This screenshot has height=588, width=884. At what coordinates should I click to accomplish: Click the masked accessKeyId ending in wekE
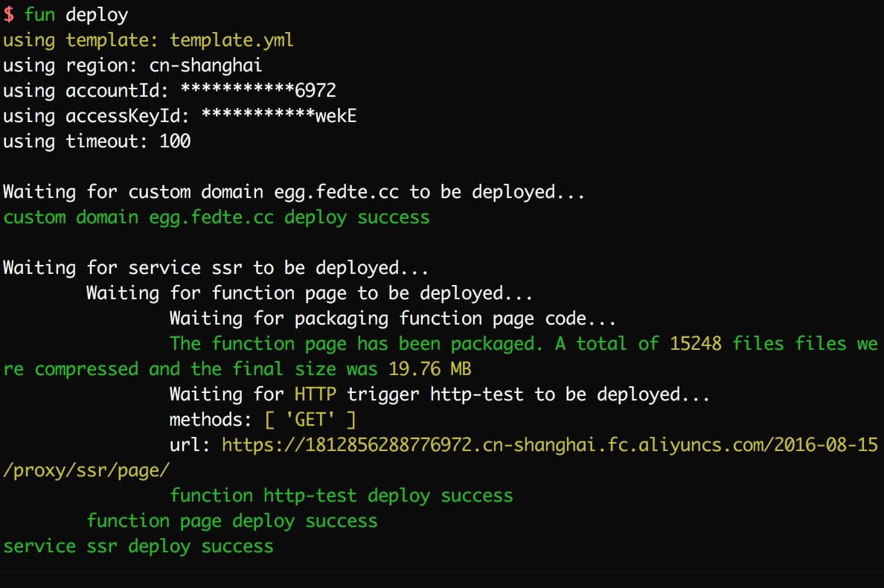279,116
